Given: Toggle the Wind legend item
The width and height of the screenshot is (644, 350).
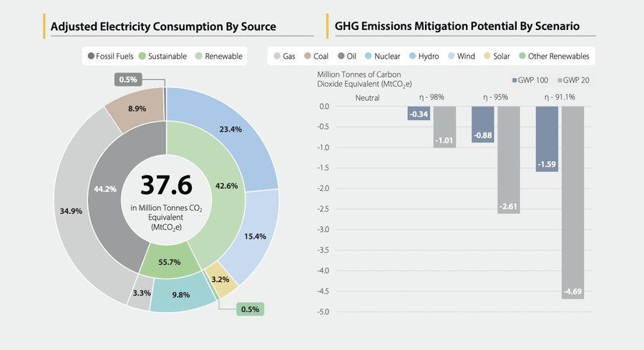Looking at the screenshot, I should pos(461,56).
